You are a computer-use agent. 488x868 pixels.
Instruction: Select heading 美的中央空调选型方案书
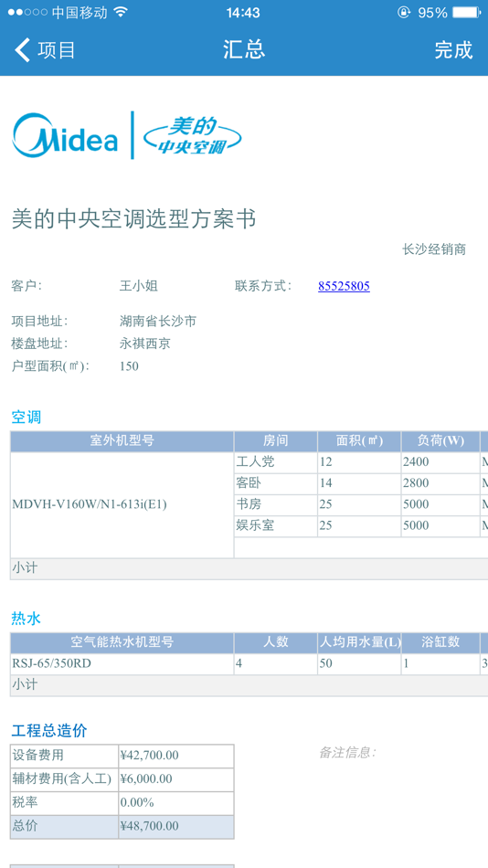coord(133,219)
